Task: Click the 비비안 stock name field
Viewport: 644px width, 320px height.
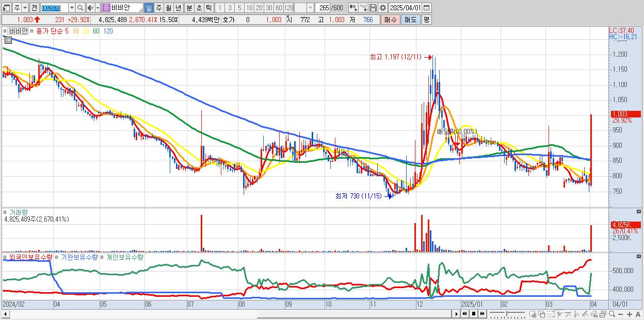Action: point(122,8)
